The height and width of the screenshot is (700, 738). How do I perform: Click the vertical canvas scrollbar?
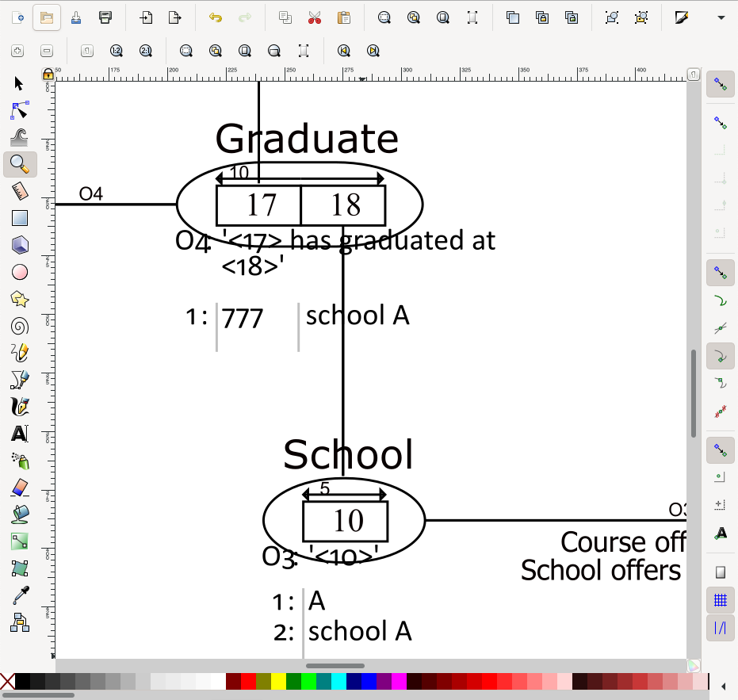point(694,392)
